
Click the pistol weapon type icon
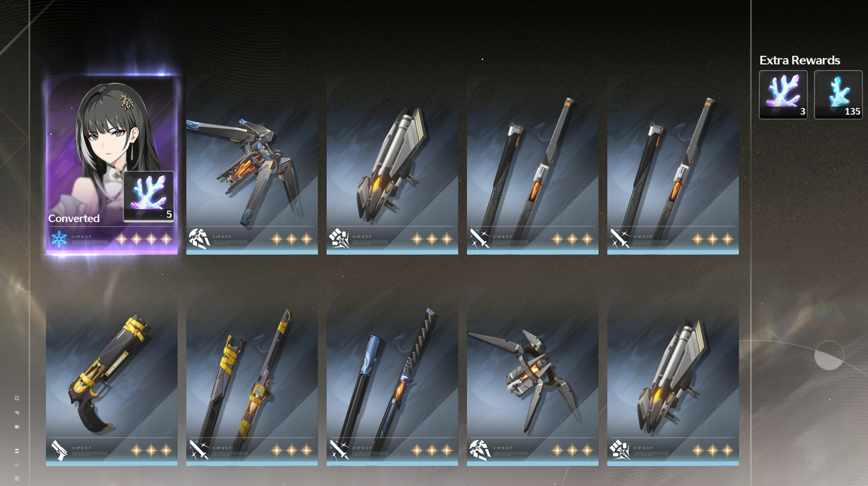[x=59, y=450]
